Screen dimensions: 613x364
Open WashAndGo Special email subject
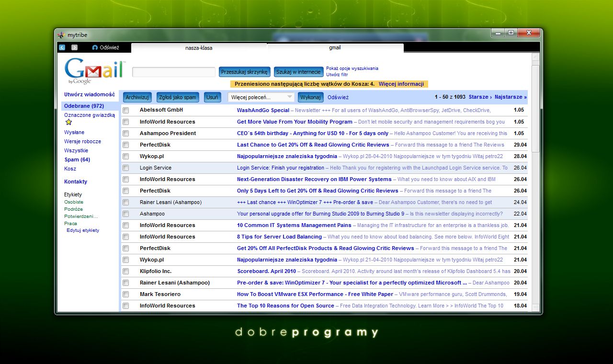(x=263, y=110)
